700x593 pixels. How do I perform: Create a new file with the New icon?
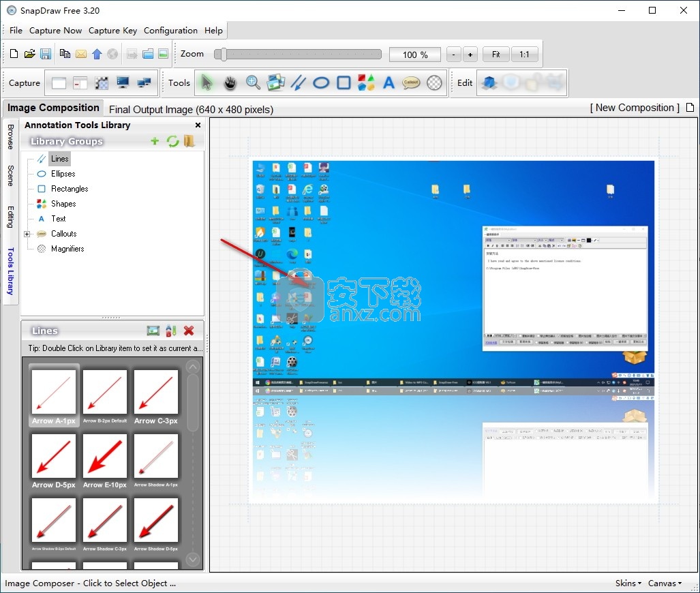(14, 54)
